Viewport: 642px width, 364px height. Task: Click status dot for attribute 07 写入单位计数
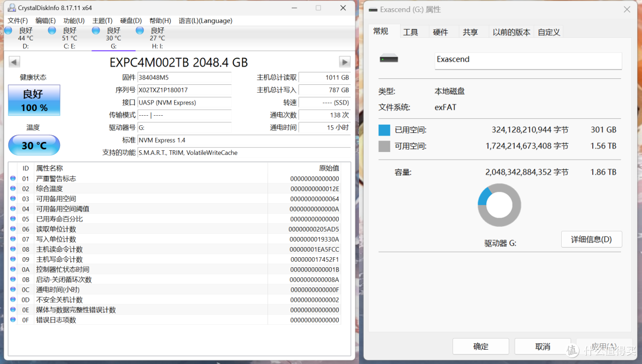point(13,239)
